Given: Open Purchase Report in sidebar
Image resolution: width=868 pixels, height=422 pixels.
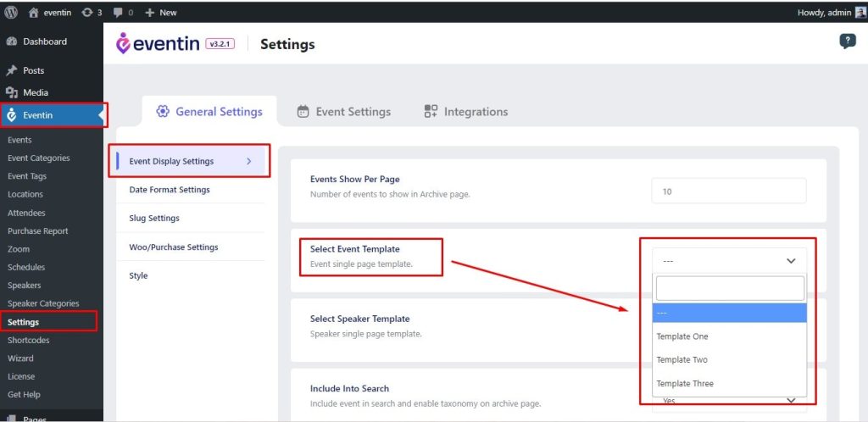Looking at the screenshot, I should tap(37, 230).
